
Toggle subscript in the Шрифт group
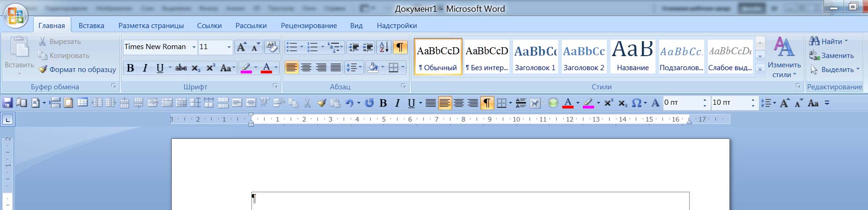(196, 68)
